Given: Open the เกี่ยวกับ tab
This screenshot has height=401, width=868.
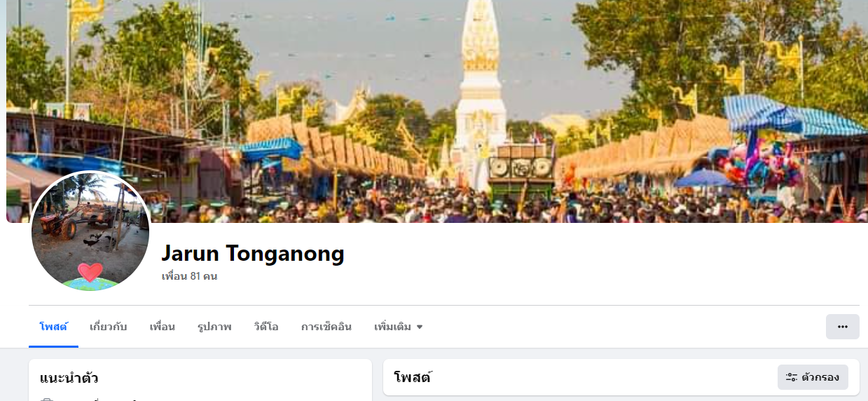Looking at the screenshot, I should click(109, 327).
